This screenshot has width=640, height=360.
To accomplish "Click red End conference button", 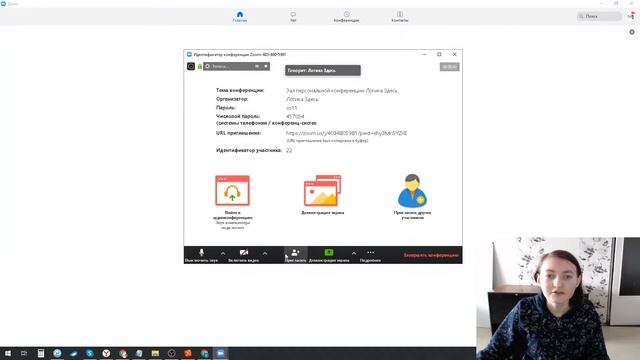I will point(431,255).
